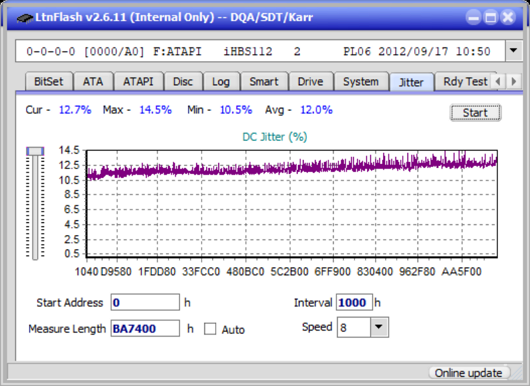Enable the Auto checkbox
This screenshot has height=386, width=530.
[210, 329]
